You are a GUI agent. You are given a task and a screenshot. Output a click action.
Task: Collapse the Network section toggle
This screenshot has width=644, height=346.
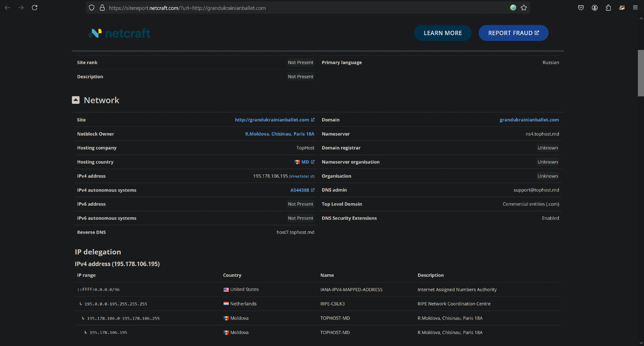[x=76, y=100]
